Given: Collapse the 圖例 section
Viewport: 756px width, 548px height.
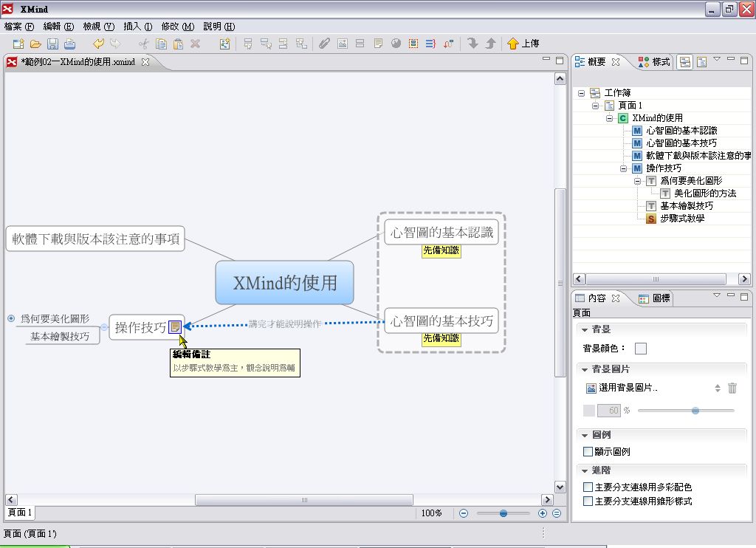Looking at the screenshot, I should (585, 435).
